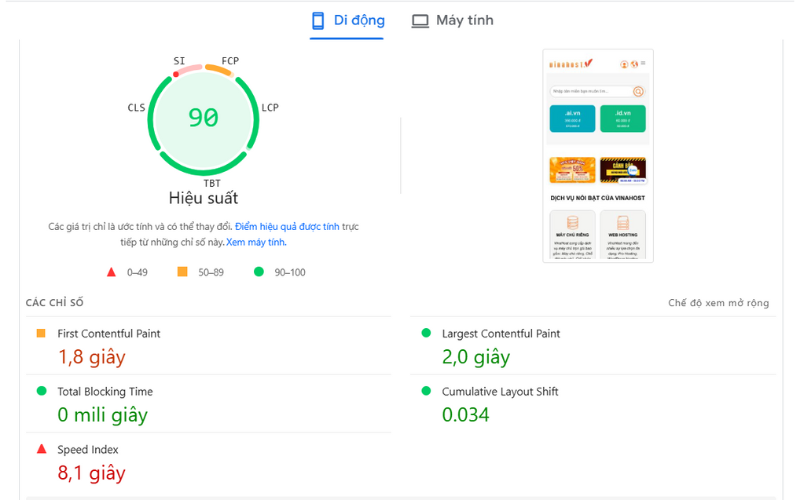Select the CLS label on the gauge
This screenshot has width=800, height=500.
(136, 108)
